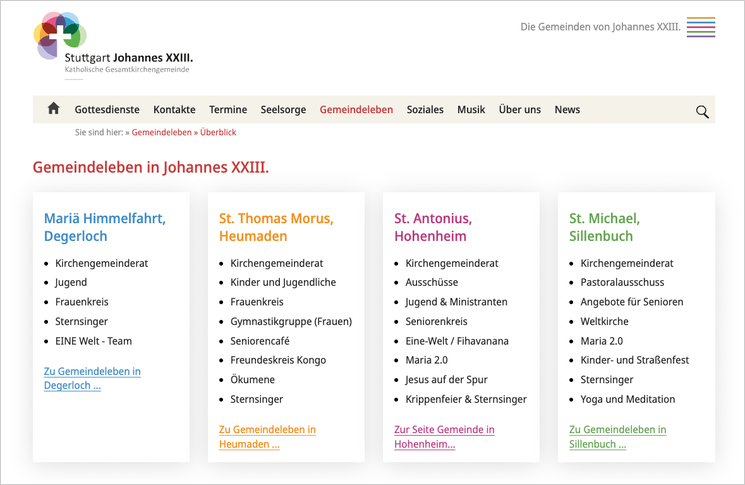This screenshot has height=485, width=745.
Task: Click 'Gymnastikgruppe (Frauen)' item
Action: tap(291, 322)
